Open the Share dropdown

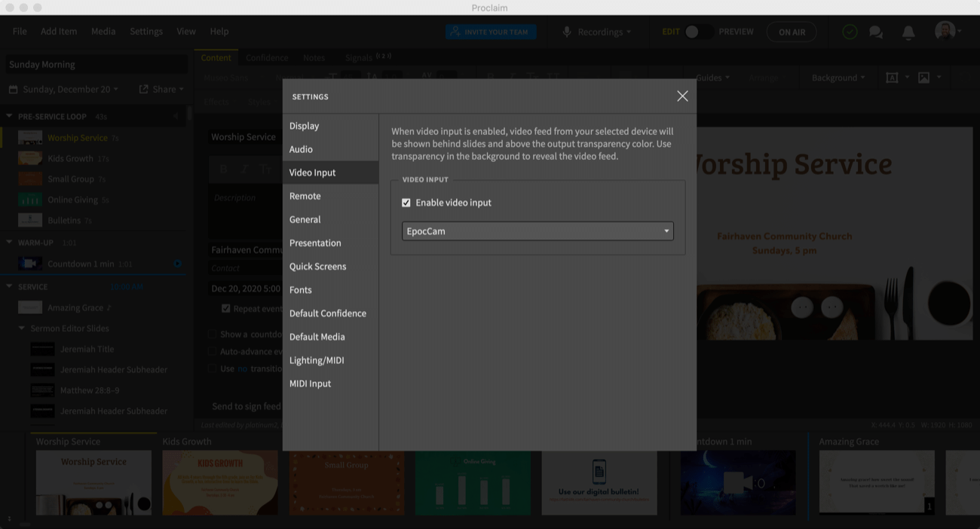[x=161, y=89]
